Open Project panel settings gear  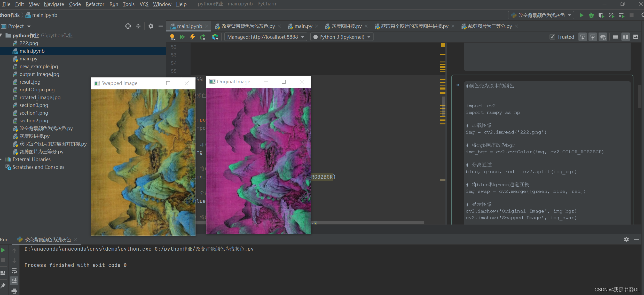[x=151, y=26]
